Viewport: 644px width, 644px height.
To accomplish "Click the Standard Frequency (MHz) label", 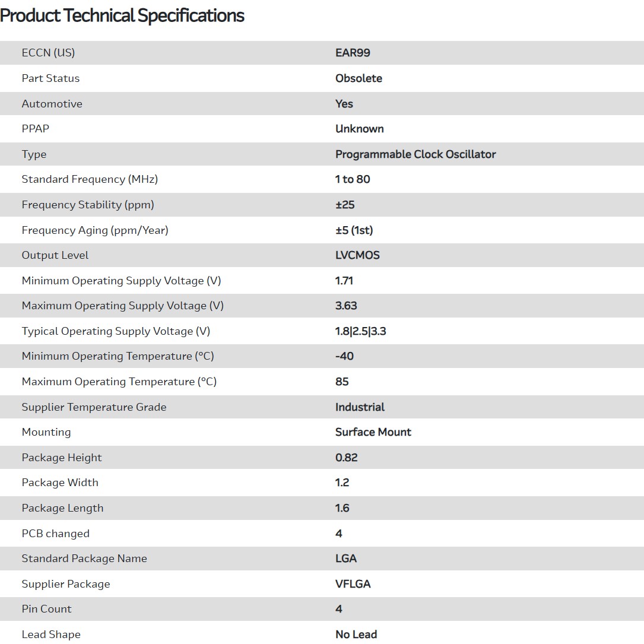I will [x=90, y=179].
